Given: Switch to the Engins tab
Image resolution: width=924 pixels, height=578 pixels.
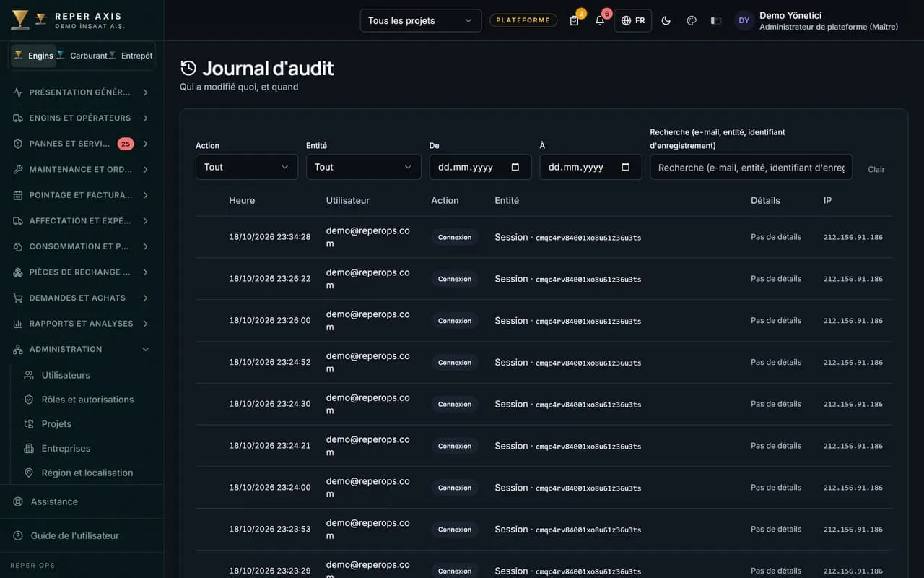Looking at the screenshot, I should tap(33, 56).
